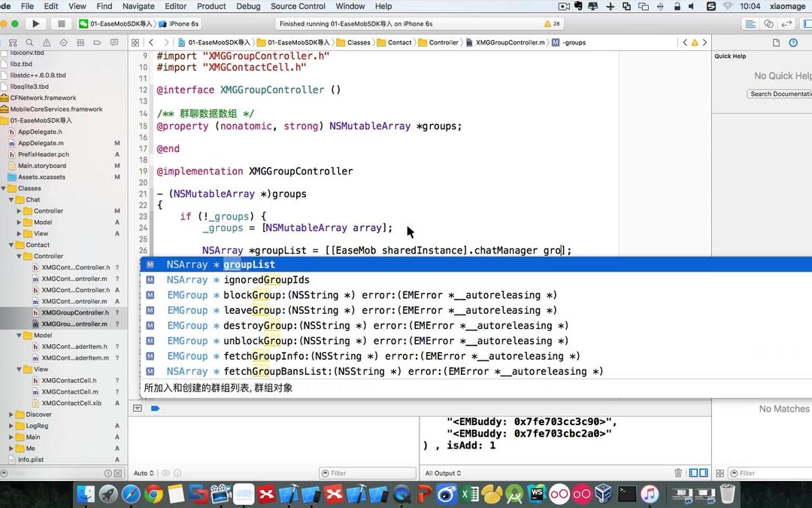Stop the running app with the Stop button
This screenshot has height=508, width=812.
[x=61, y=23]
